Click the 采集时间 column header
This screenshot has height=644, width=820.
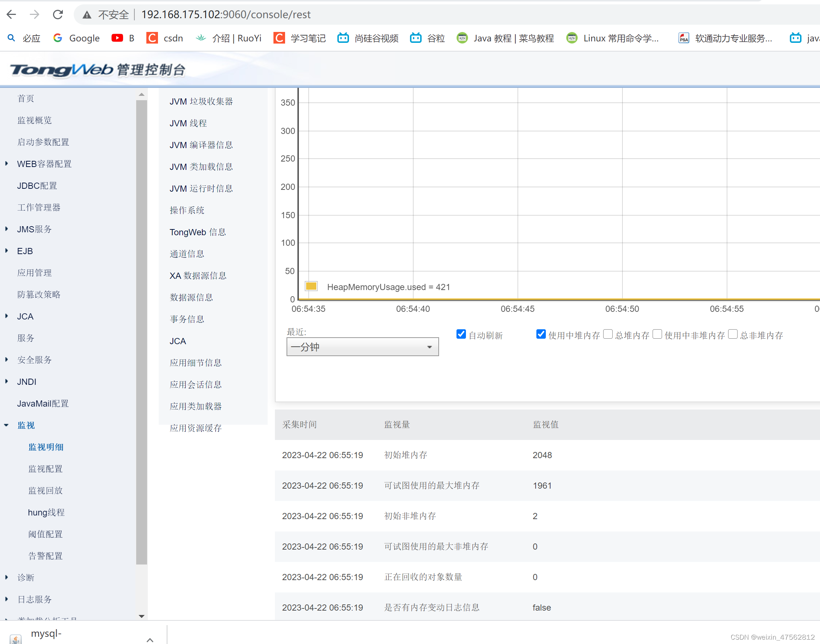tap(300, 425)
